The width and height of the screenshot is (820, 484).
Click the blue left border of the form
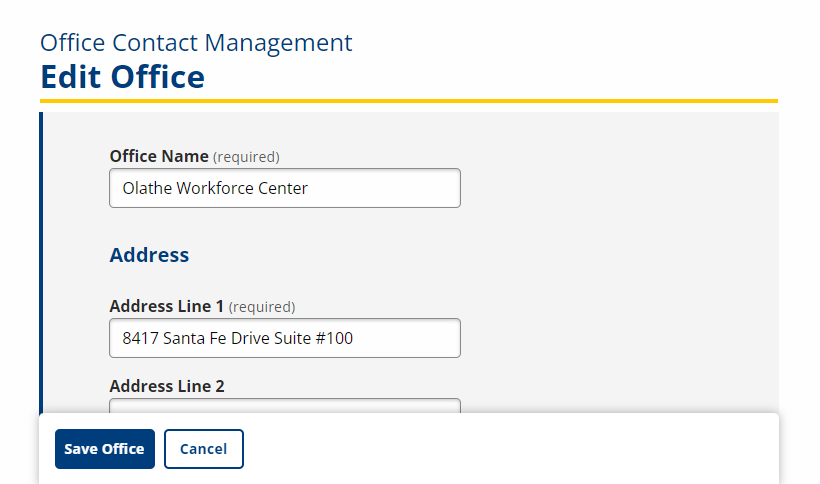click(x=41, y=260)
